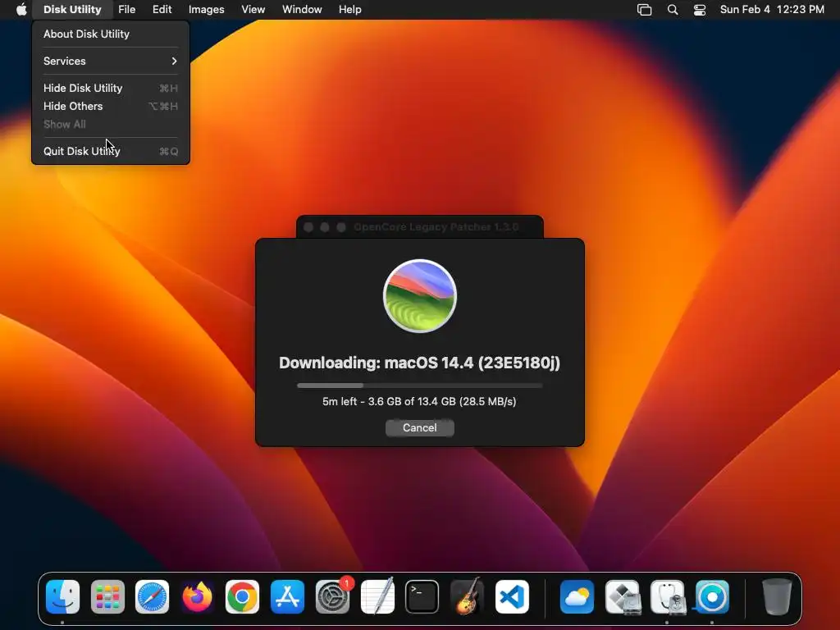Open the Weather app in the dock
This screenshot has width=840, height=630.
click(577, 596)
